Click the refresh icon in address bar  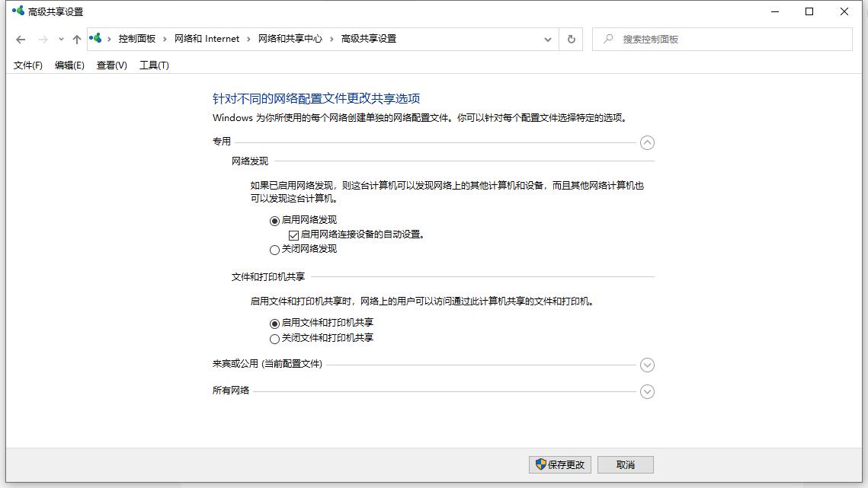click(571, 38)
